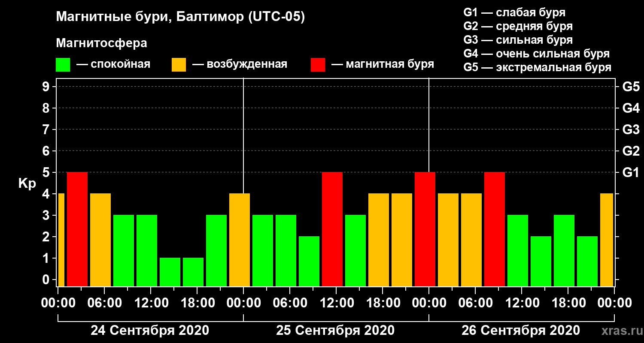Click the 'G1' label on the right axis
Image resolution: width=644 pixels, height=343 pixels.
(x=631, y=172)
